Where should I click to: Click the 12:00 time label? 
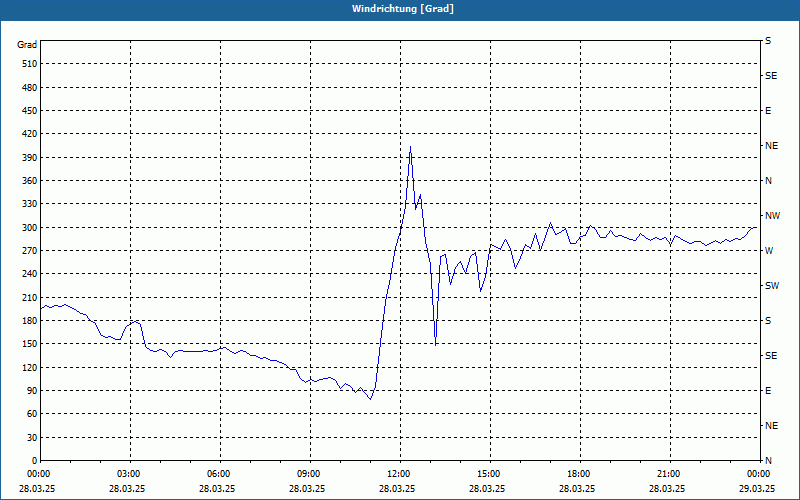399,474
